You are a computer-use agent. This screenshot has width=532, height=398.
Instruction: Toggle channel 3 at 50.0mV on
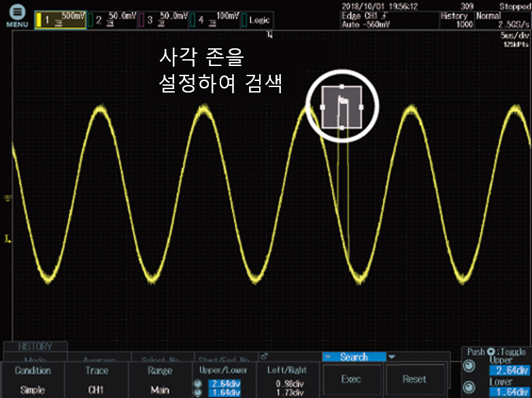tap(163, 20)
